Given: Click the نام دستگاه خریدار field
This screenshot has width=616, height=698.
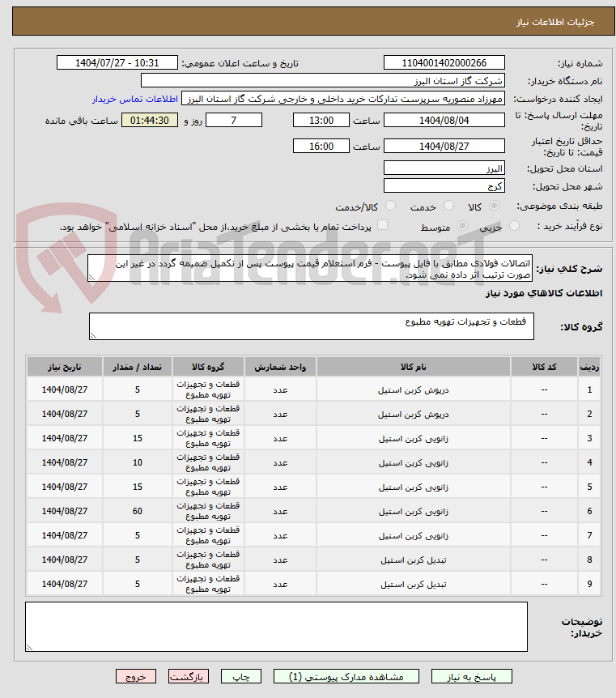Looking at the screenshot, I should 323,81.
